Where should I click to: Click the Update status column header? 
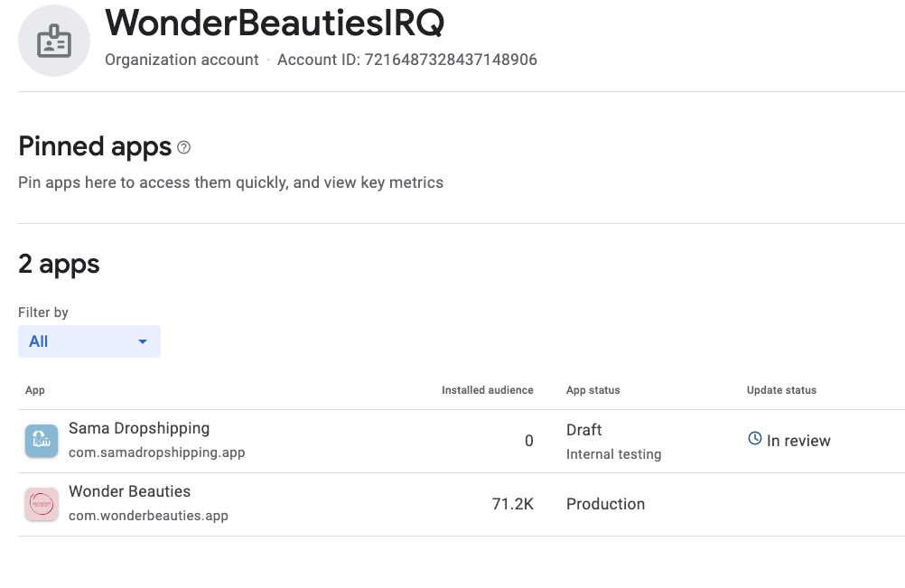click(x=781, y=390)
